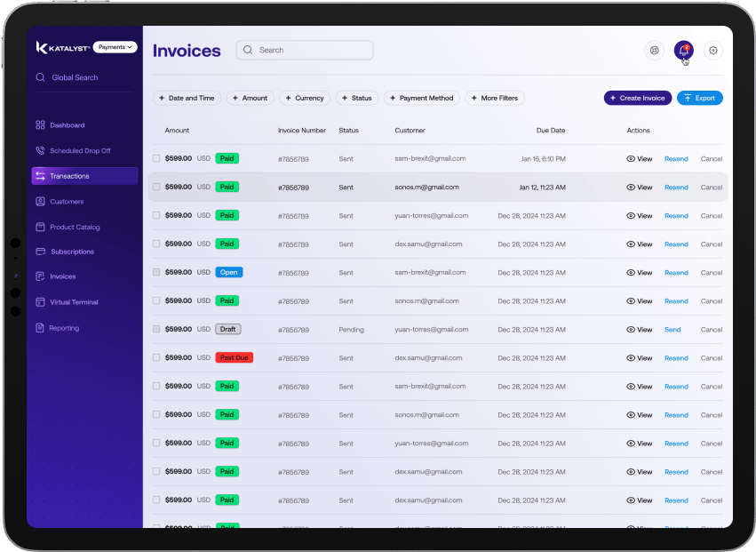Tick the checkbox for sam-brexit Jan 16 invoice
756x552 pixels.
click(156, 158)
